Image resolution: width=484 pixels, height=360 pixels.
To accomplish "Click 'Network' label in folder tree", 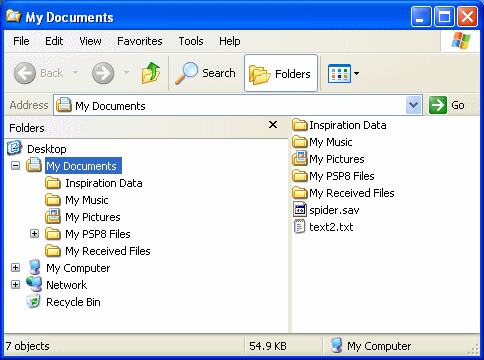I will tap(66, 285).
